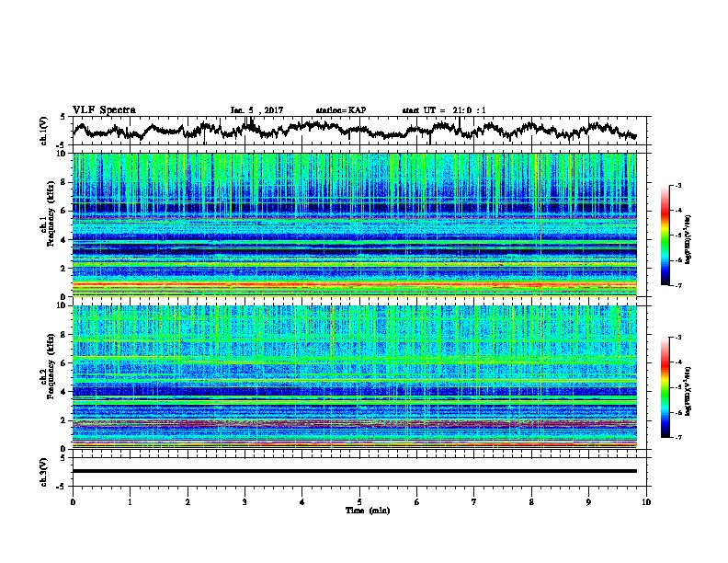Click the "-7" label on ch.2 colorbar
The width and height of the screenshot is (728, 563).
coord(677,438)
